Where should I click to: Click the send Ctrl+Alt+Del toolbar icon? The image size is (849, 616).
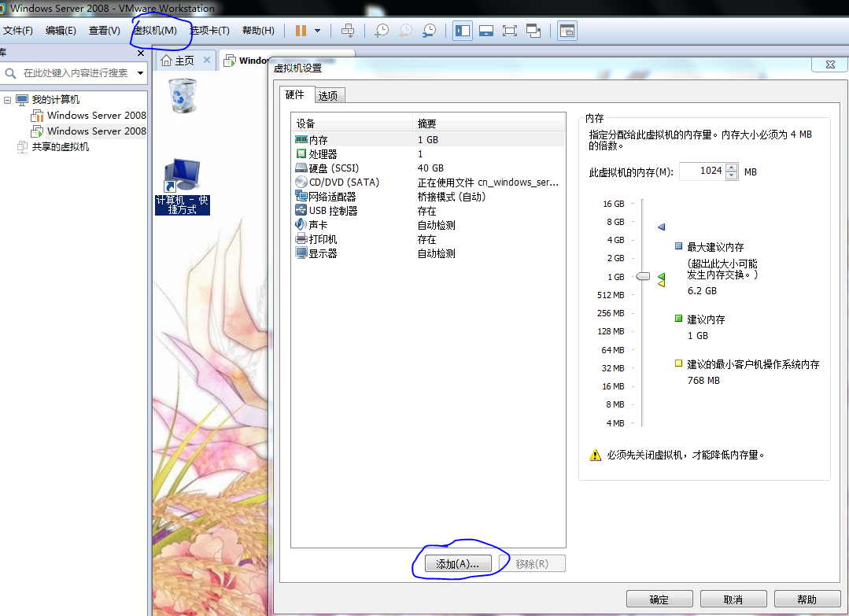click(x=348, y=31)
